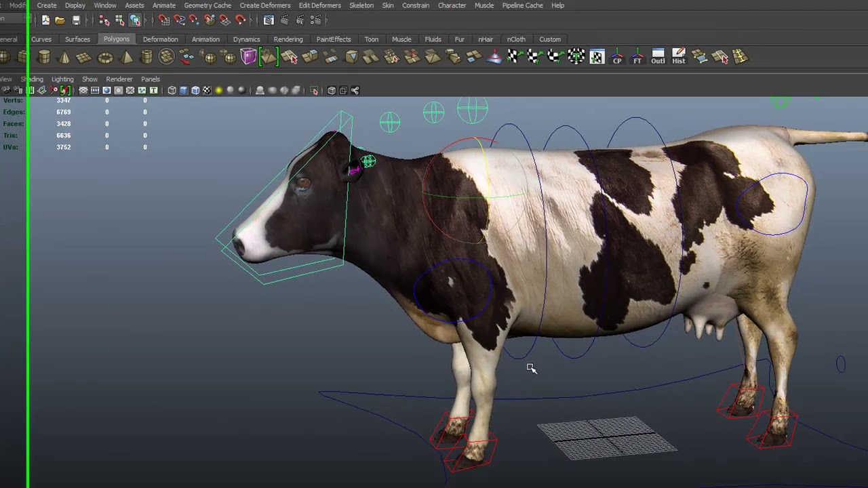Click the FT freeze transformations shelf icon
The width and height of the screenshot is (868, 488).
(637, 57)
